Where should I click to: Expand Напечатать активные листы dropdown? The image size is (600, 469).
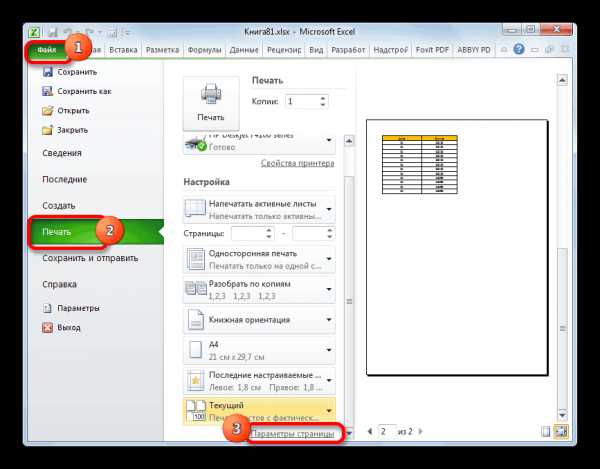pyautogui.click(x=259, y=210)
